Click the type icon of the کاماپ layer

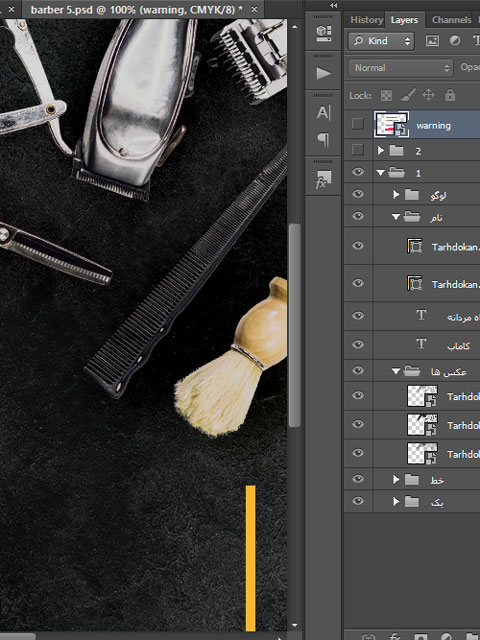click(421, 344)
